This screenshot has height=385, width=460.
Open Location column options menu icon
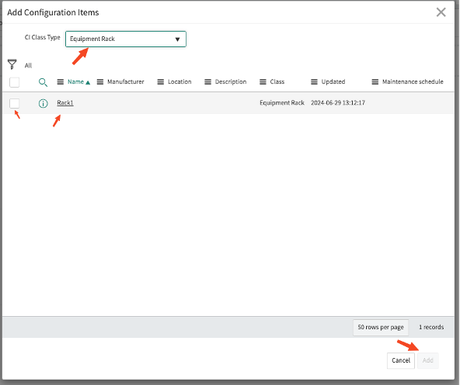[161, 82]
